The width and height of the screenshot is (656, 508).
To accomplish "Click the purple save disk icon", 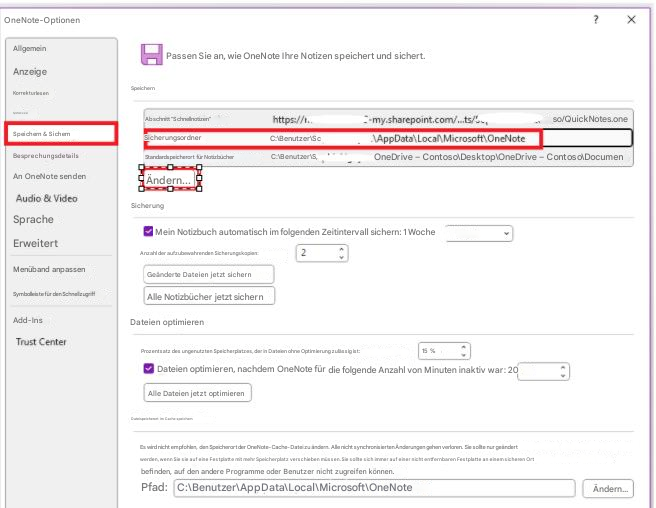I will click(151, 54).
